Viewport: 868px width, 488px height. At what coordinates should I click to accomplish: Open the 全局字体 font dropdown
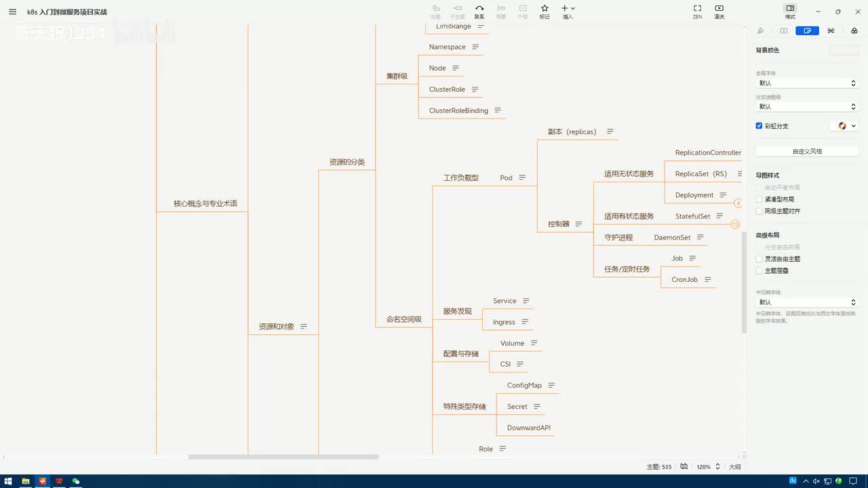click(807, 83)
